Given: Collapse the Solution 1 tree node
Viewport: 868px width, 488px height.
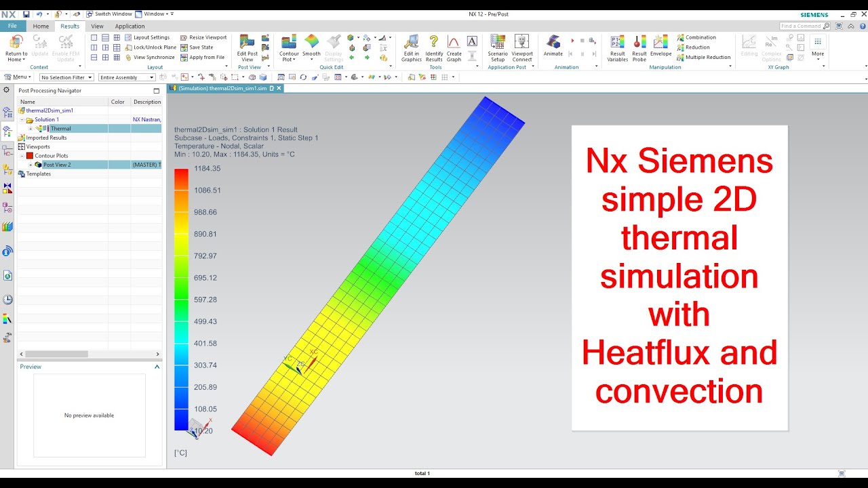Looking at the screenshot, I should [22, 120].
